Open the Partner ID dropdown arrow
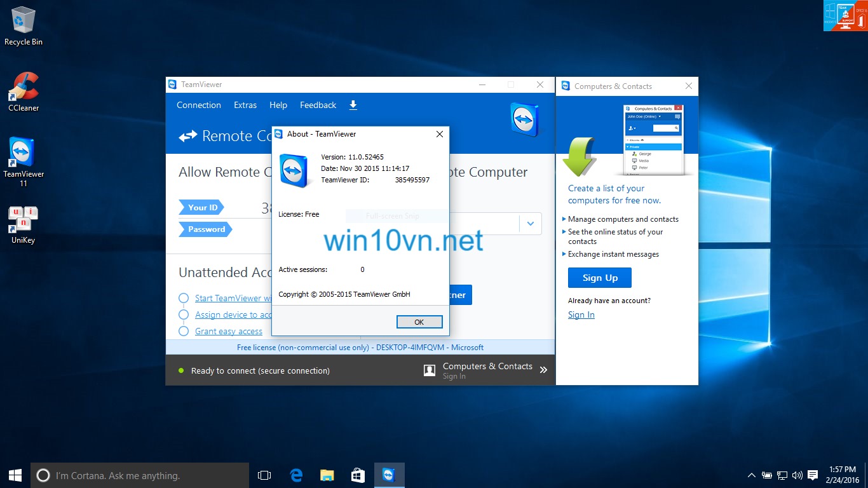 [x=530, y=224]
